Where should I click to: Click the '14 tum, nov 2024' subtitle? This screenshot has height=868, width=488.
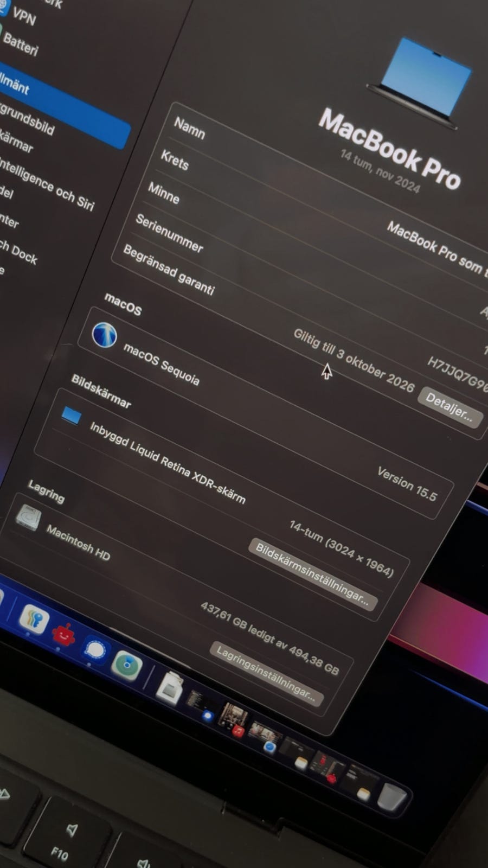(380, 171)
